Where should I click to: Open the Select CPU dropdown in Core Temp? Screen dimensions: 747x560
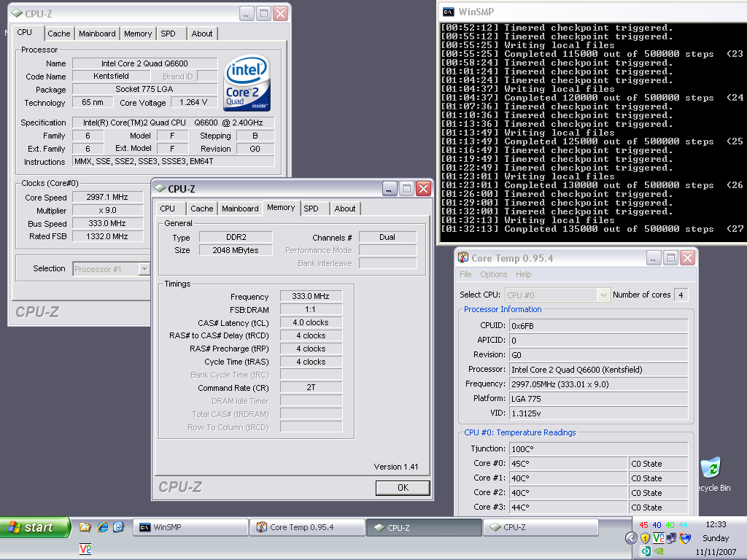tap(603, 295)
